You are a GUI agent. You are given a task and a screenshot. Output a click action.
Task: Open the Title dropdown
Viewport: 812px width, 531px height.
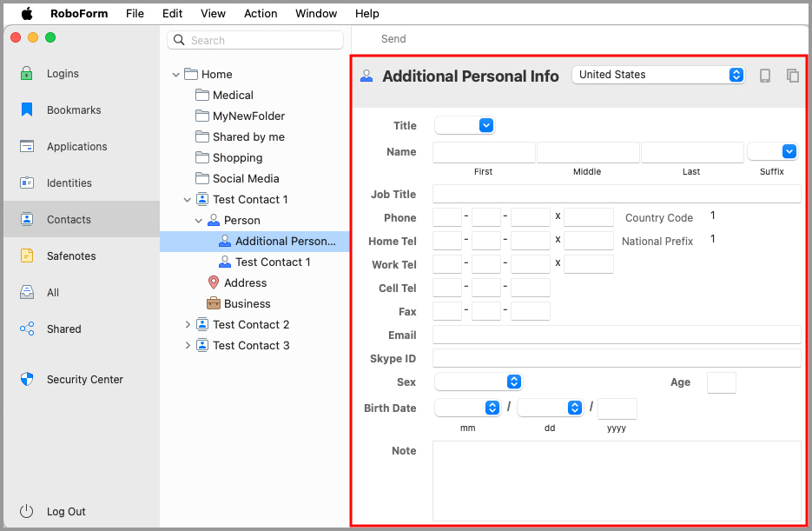click(x=465, y=125)
